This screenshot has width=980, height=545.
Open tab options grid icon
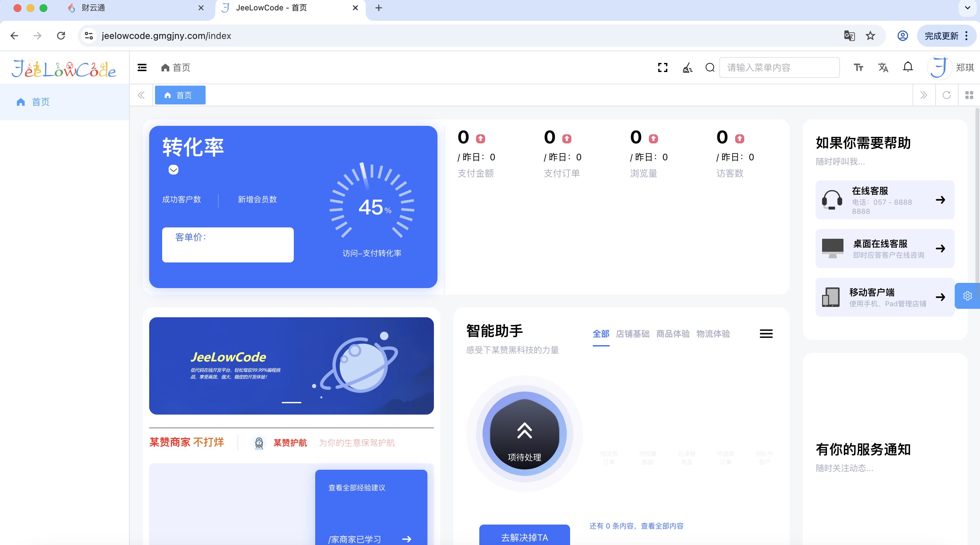tap(969, 95)
